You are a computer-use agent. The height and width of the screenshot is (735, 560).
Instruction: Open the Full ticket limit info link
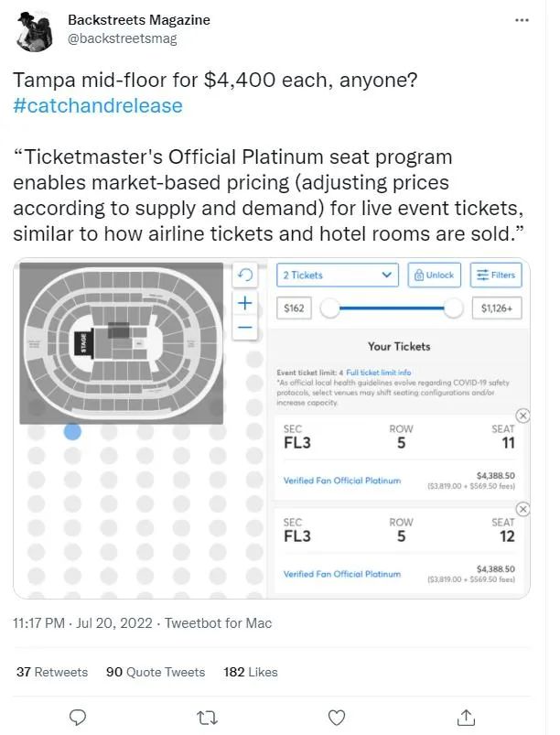(379, 373)
